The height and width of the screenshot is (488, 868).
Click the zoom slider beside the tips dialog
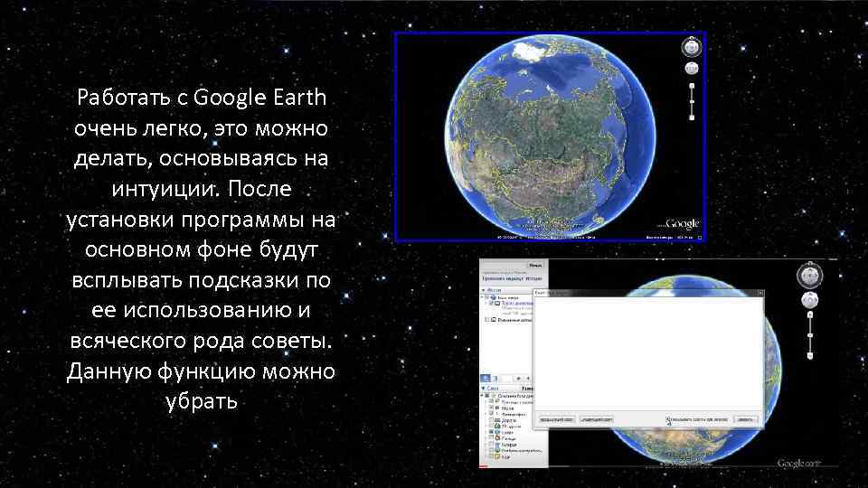(810, 335)
